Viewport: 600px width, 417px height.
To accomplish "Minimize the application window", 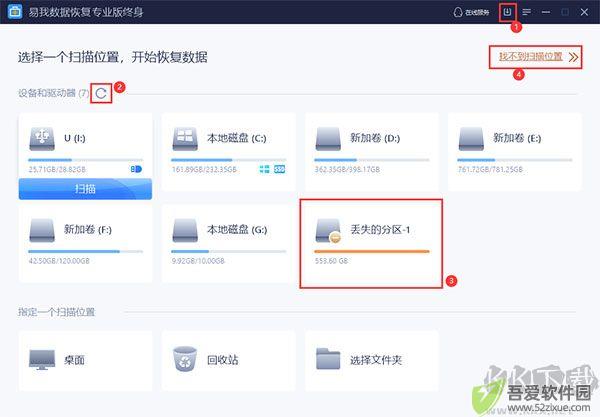I will coord(546,12).
